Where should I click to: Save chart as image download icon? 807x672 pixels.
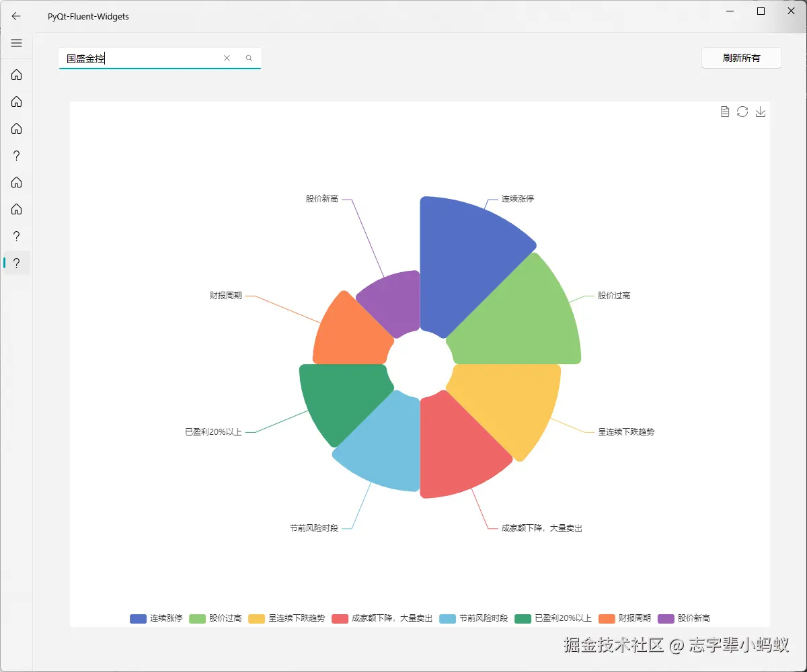761,112
